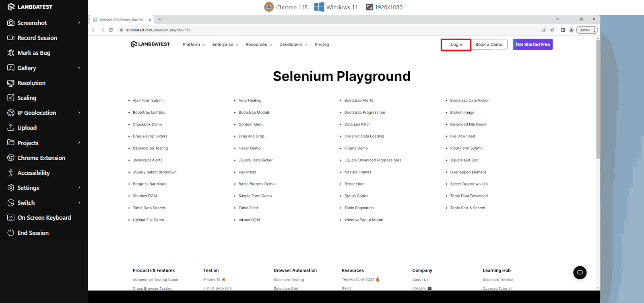Click the browser address bar URL

pos(158,30)
